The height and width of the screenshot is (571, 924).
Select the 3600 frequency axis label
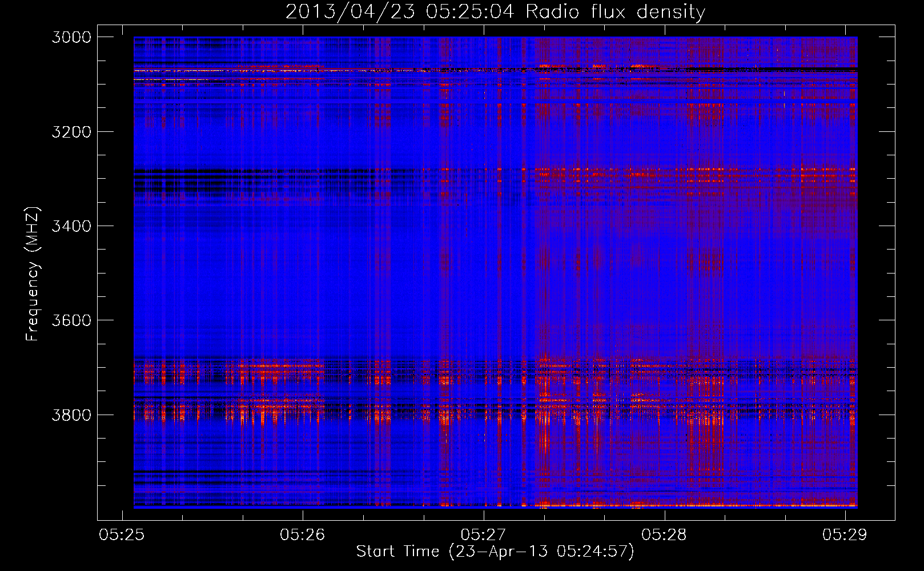pos(71,320)
